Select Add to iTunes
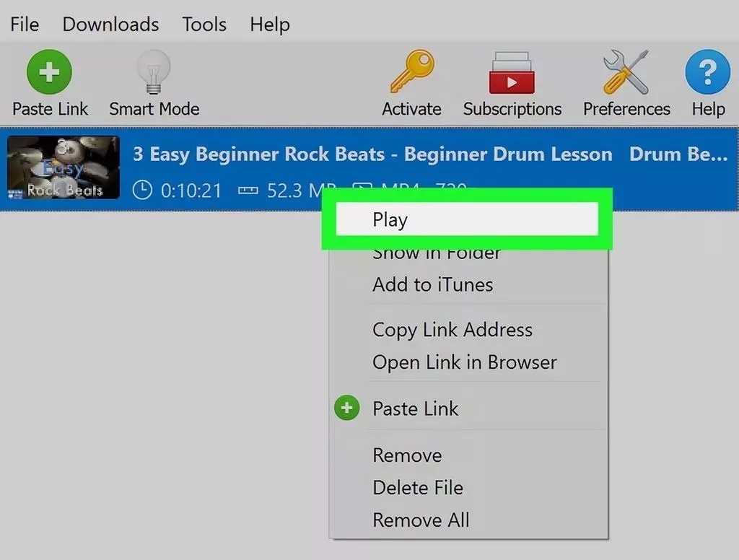This screenshot has height=560, width=739. coord(432,284)
